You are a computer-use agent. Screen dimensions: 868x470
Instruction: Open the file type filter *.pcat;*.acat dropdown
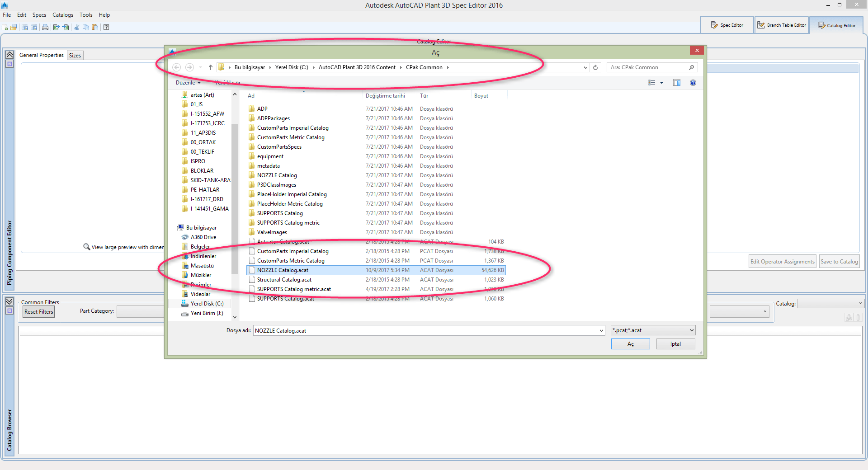point(653,330)
